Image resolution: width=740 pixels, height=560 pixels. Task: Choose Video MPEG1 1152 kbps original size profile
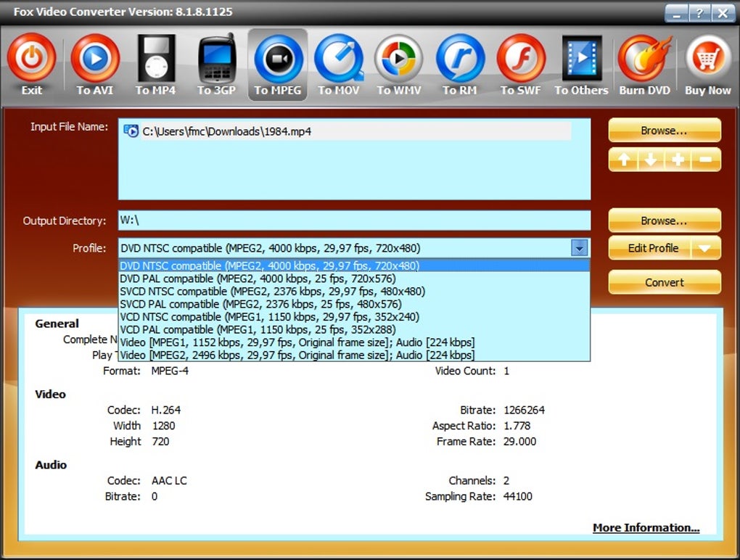click(x=354, y=342)
